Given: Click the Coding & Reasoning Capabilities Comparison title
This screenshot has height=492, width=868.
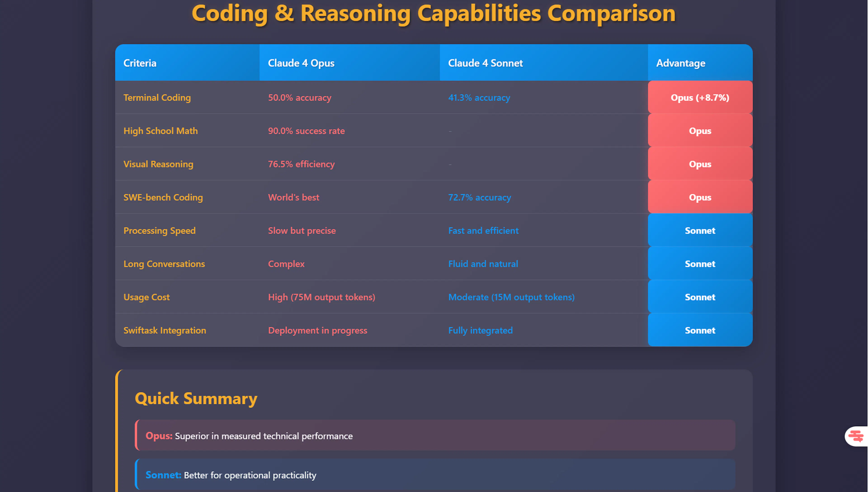Looking at the screenshot, I should 433,14.
